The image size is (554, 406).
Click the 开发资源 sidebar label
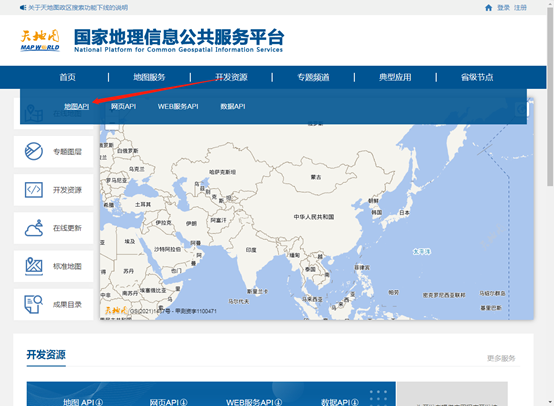click(x=67, y=190)
